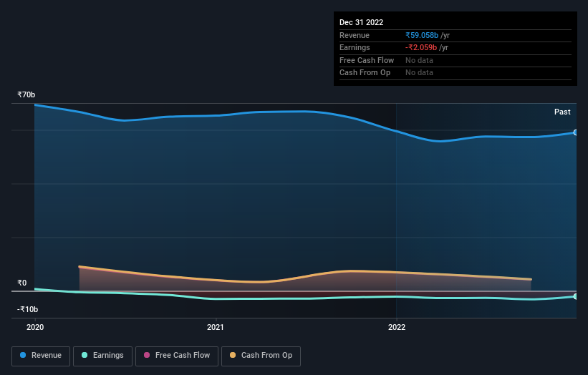This screenshot has width=588, height=375.
Task: Click the Past label on chart
Action: (x=562, y=112)
